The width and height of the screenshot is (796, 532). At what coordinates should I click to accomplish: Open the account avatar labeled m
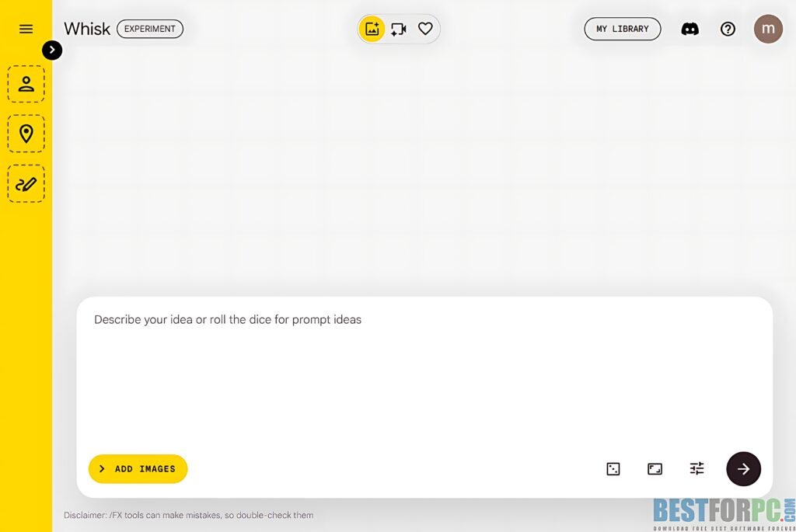click(768, 29)
